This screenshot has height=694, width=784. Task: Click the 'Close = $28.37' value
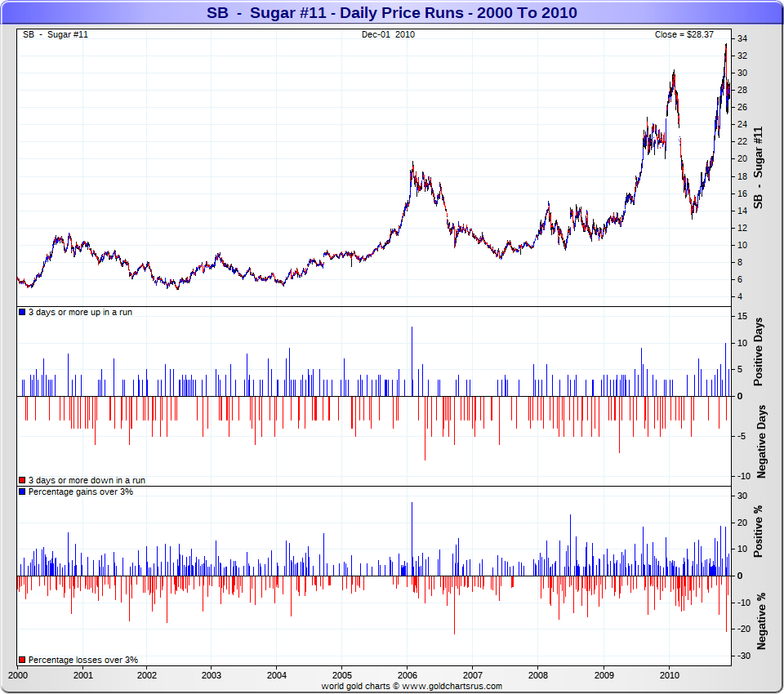pos(684,34)
